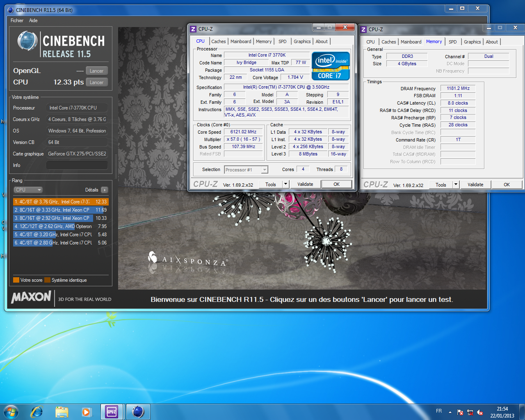This screenshot has width=525, height=420.
Task: Click the Intel Core i7 logo
Action: tap(331, 66)
